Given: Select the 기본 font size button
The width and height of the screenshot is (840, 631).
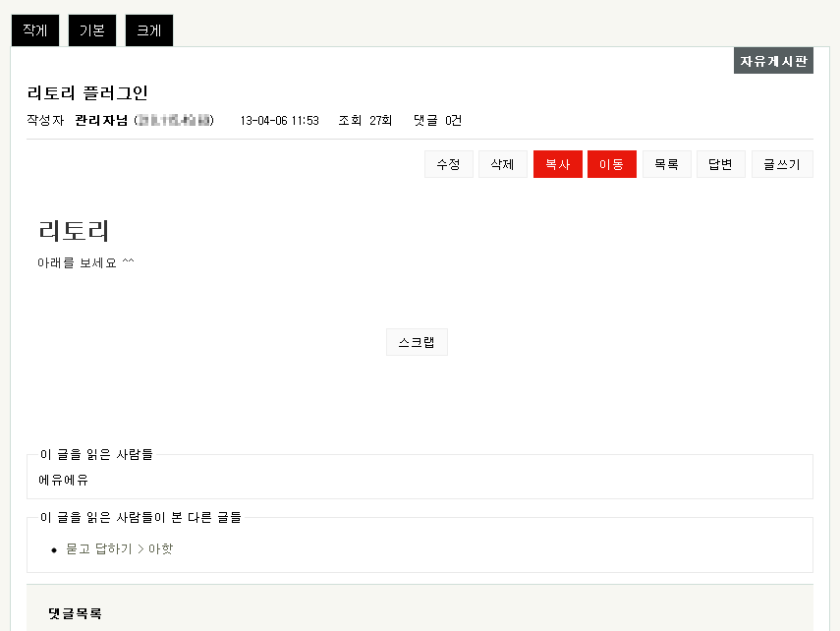Looking at the screenshot, I should tap(92, 30).
